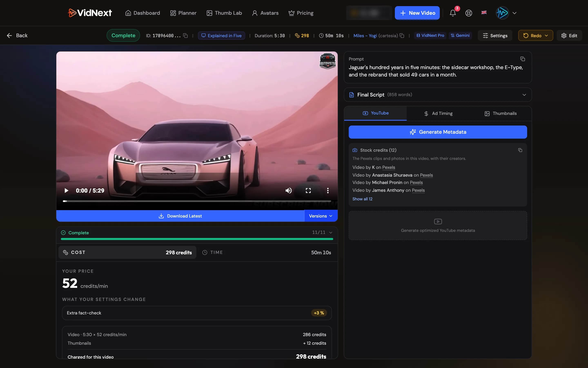Click the Explained in Five template badge
Viewport: 588px width, 368px height.
pos(221,36)
